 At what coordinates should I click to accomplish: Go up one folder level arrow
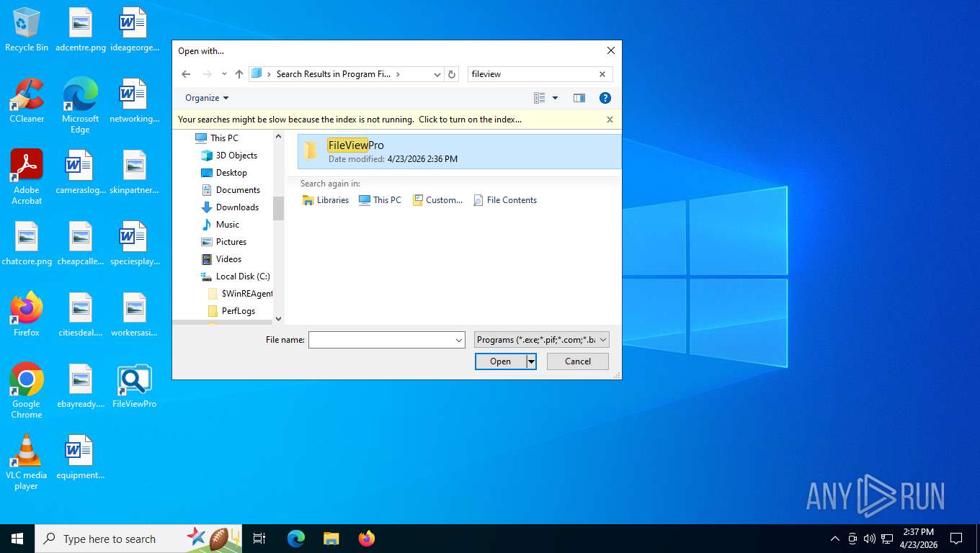coord(239,74)
